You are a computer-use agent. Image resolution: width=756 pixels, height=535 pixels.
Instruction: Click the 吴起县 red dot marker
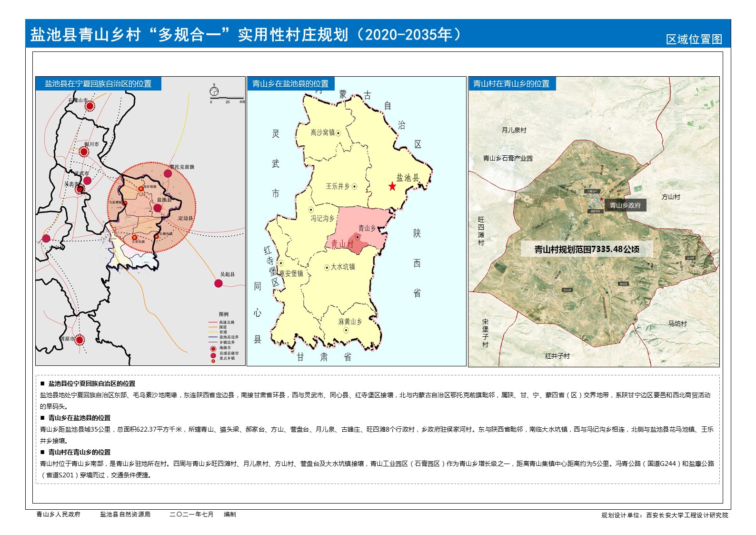coord(219,283)
